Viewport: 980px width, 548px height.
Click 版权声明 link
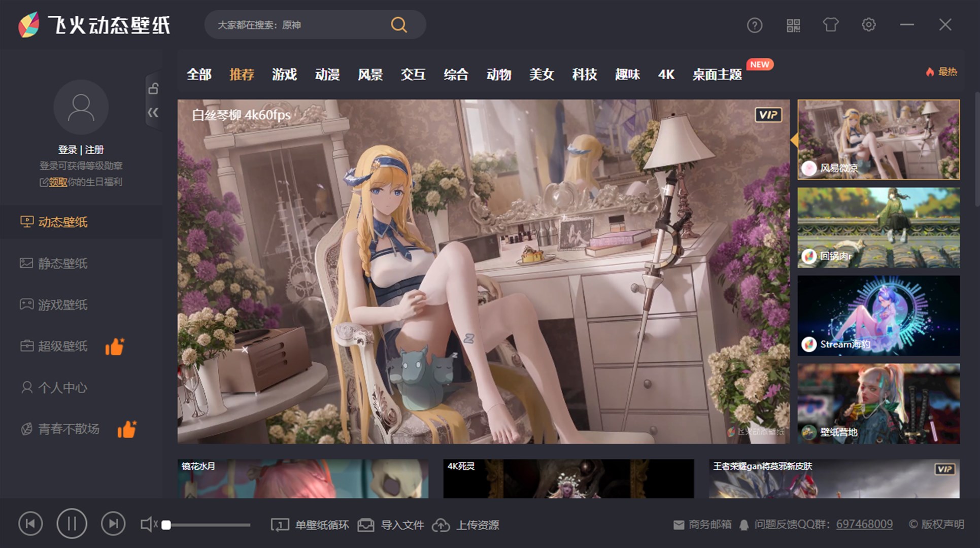[936, 525]
